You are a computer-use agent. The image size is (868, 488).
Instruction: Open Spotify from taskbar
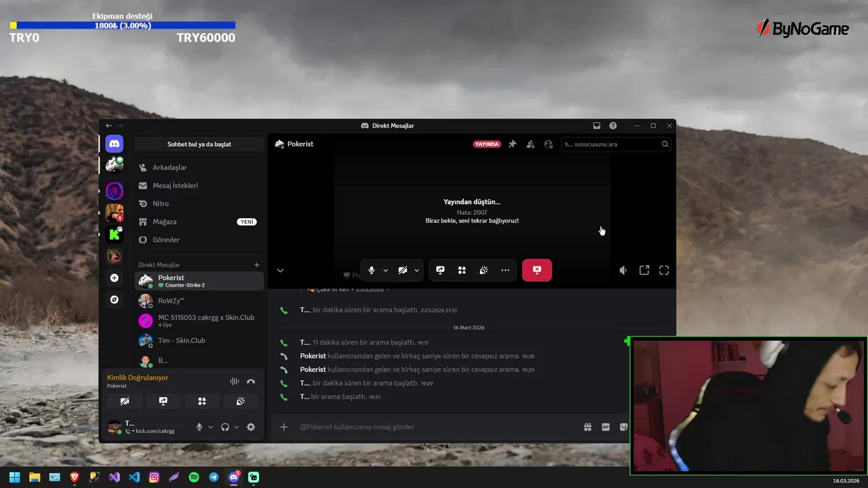194,477
